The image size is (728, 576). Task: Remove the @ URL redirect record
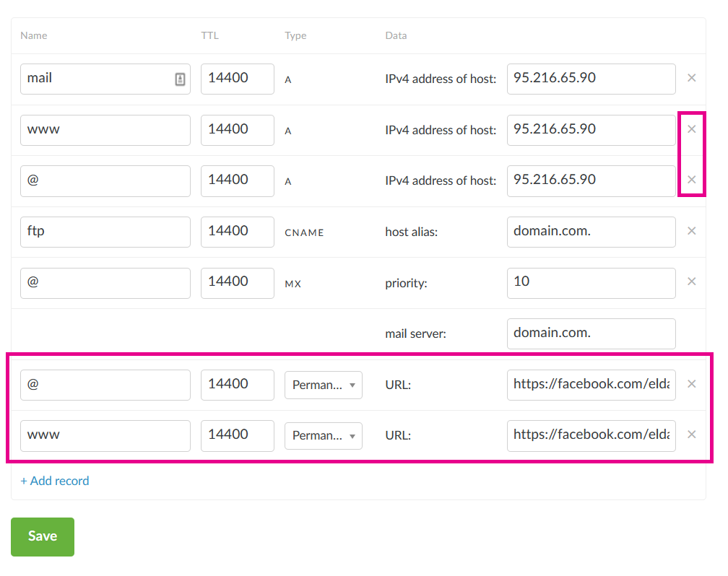tap(691, 384)
